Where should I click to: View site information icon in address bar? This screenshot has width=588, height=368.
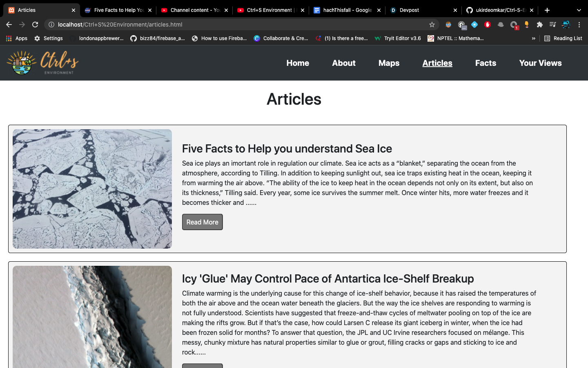[51, 25]
